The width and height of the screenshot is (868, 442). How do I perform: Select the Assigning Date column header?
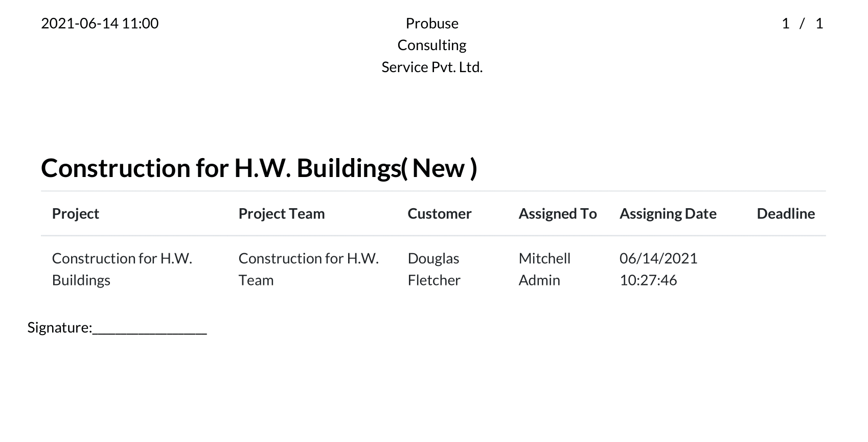(668, 214)
